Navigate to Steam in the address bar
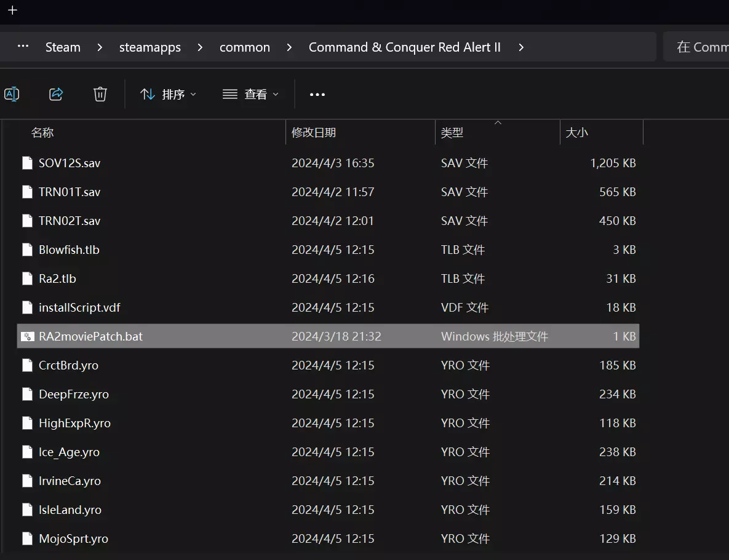 63,47
